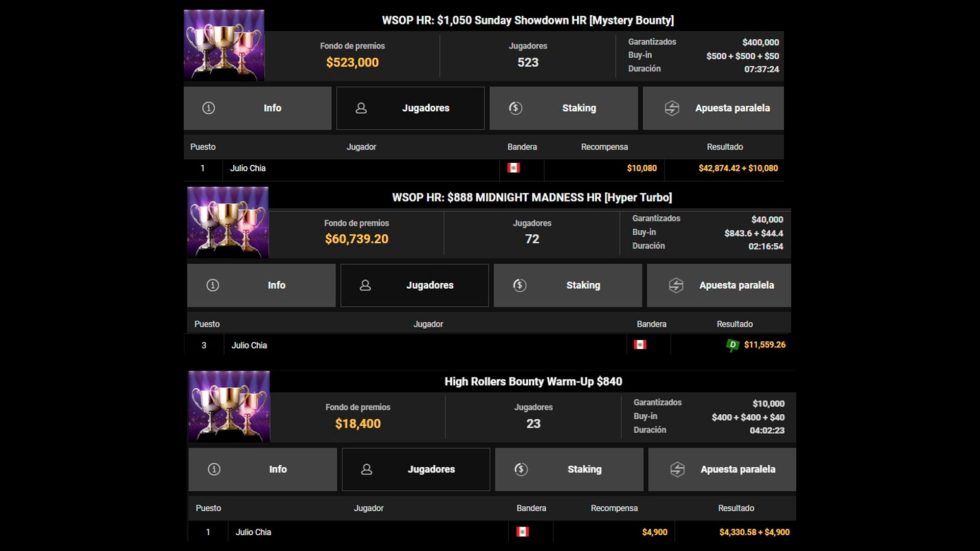Image resolution: width=980 pixels, height=551 pixels.
Task: Click Apuesta paralela icon in Sunday Showdown
Action: (672, 108)
